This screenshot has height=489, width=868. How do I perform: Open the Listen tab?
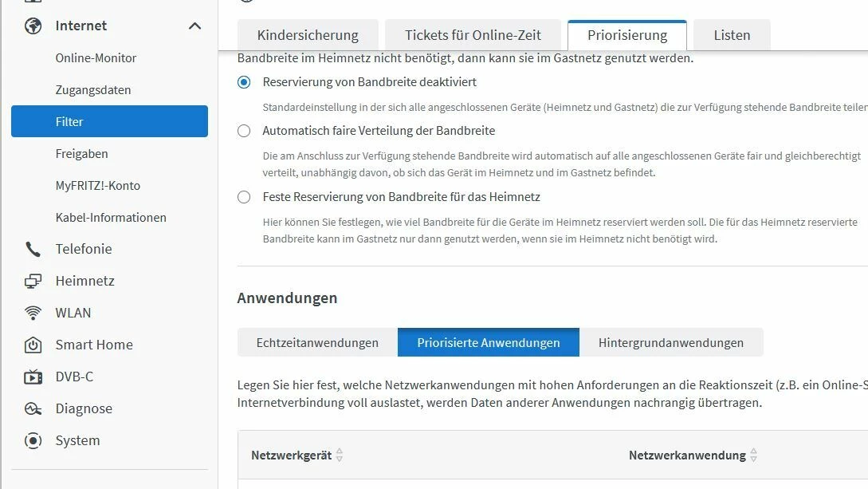(732, 35)
